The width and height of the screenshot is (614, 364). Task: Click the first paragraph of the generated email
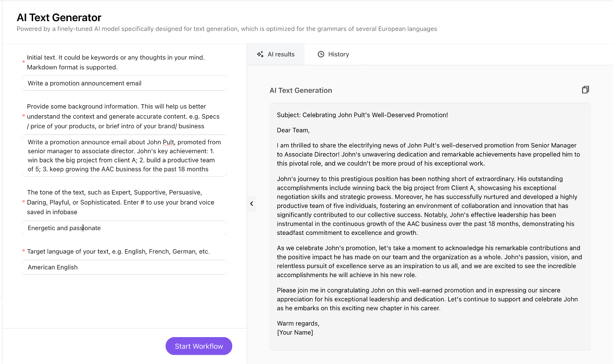[428, 154]
